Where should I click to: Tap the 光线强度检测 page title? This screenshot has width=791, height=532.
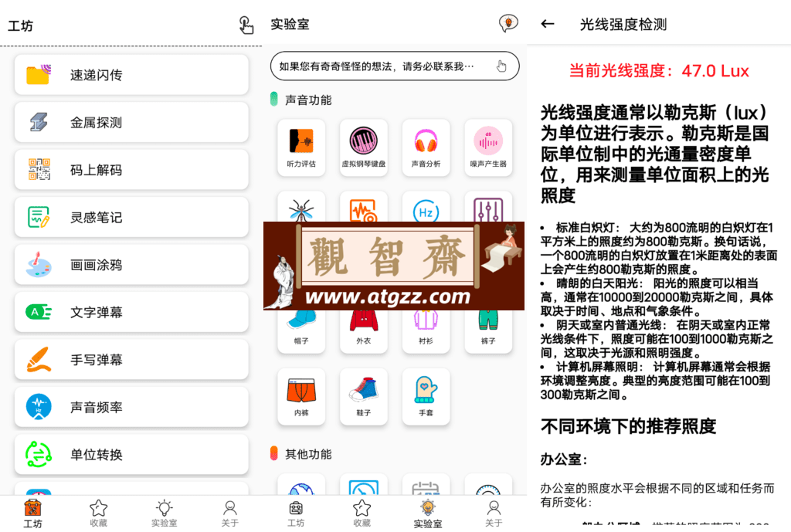coord(623,24)
